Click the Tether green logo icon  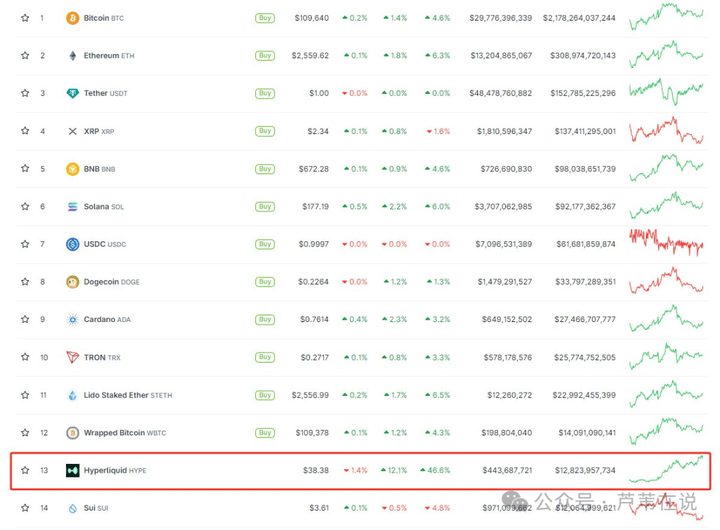[72, 94]
